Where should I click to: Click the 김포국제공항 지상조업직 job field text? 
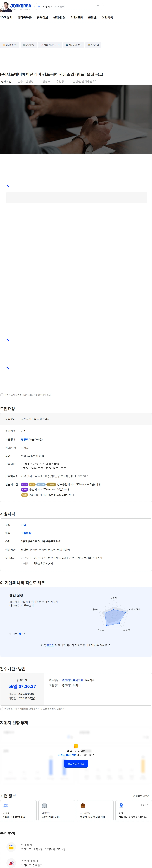pyautogui.click(x=35, y=419)
